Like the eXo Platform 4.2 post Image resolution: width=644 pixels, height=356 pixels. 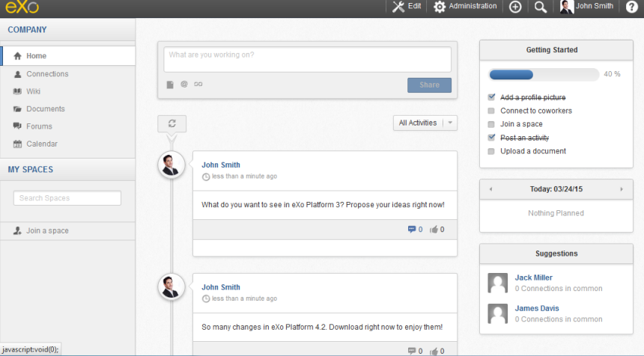pyautogui.click(x=434, y=351)
